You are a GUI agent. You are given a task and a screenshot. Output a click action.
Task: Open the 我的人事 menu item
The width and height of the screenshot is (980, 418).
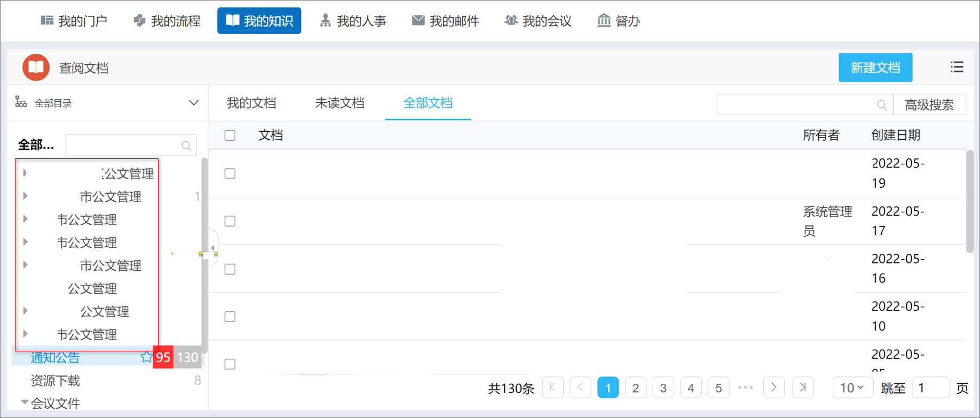(x=353, y=21)
